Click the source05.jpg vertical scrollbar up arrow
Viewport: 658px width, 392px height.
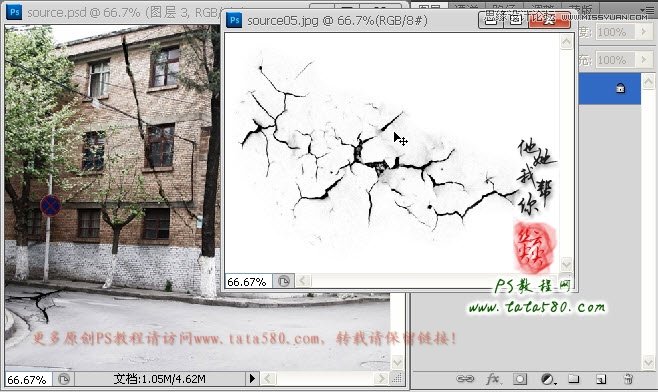[566, 42]
